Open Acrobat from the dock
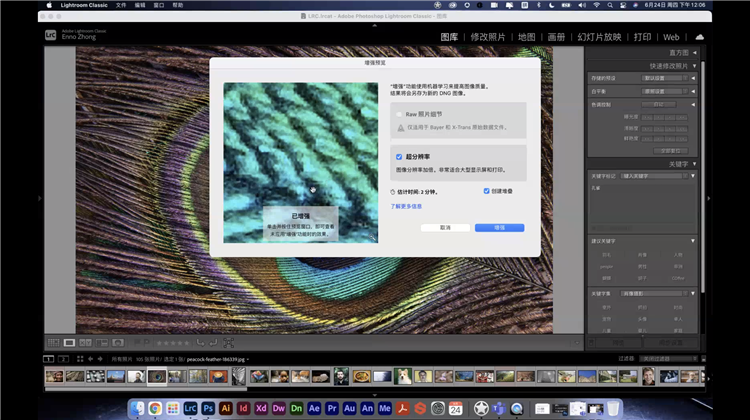Screen dimensions: 750x420 [x=403, y=409]
